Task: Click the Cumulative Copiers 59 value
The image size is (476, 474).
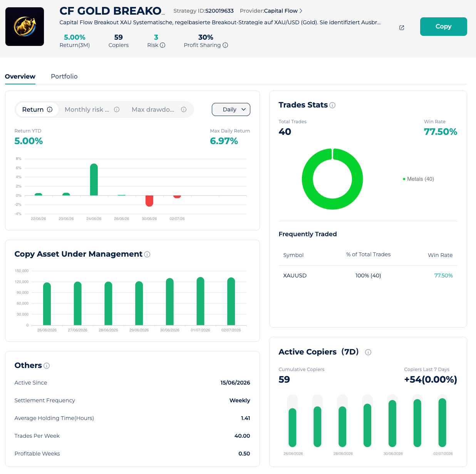Action: tap(284, 380)
